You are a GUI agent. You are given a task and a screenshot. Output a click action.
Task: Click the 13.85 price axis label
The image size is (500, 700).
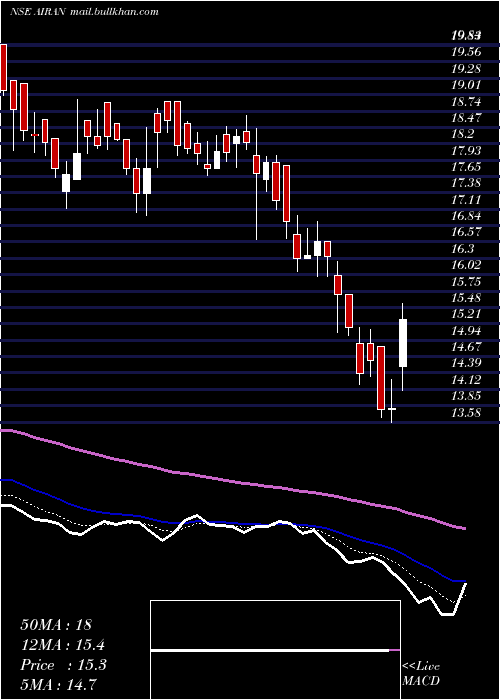pyautogui.click(x=466, y=396)
